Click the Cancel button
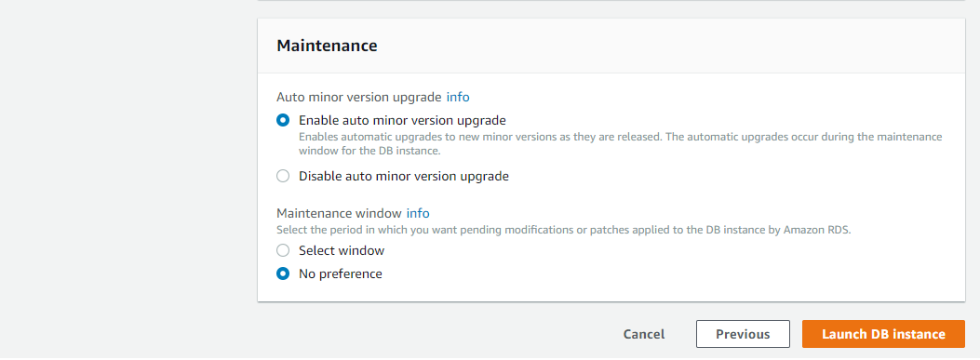 (x=644, y=334)
